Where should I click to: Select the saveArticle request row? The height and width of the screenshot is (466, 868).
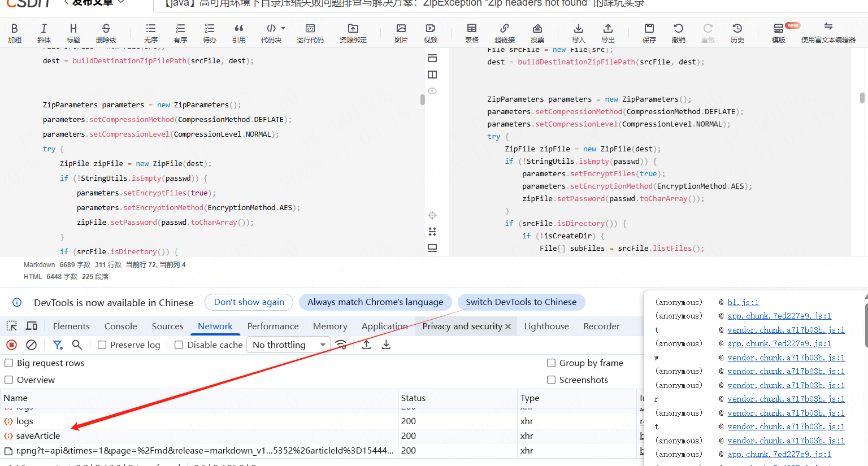[x=38, y=435]
